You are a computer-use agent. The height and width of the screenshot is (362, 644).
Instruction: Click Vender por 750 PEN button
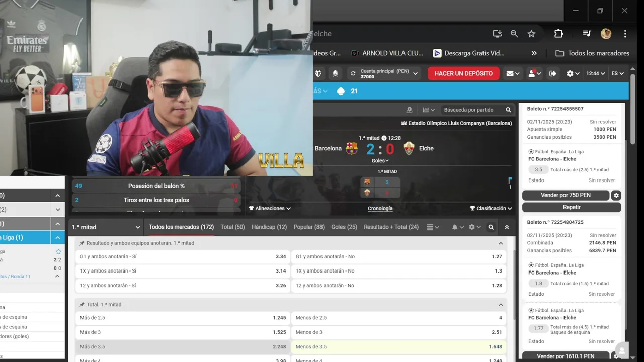pos(566,195)
